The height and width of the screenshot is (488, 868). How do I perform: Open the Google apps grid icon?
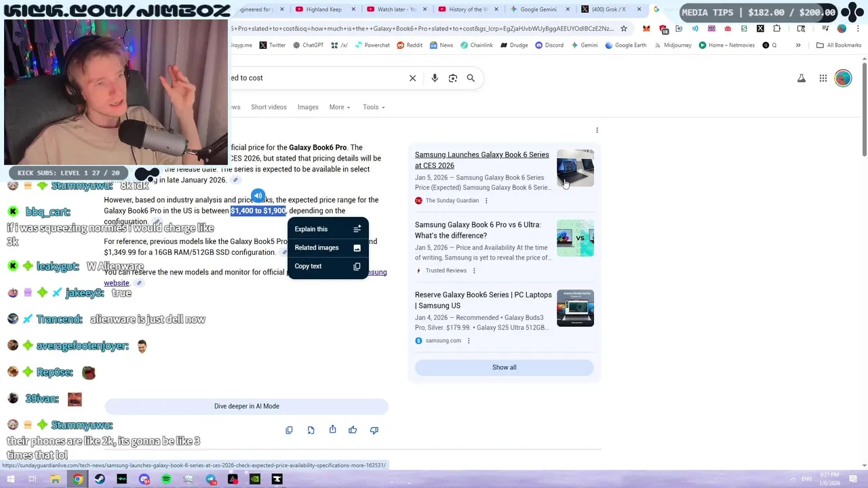pyautogui.click(x=823, y=79)
